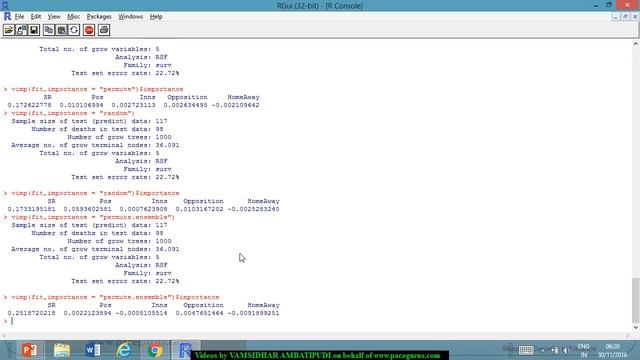Click the vimp(fit,importance = "random") command line
The image size is (640, 360).
[x=73, y=113]
